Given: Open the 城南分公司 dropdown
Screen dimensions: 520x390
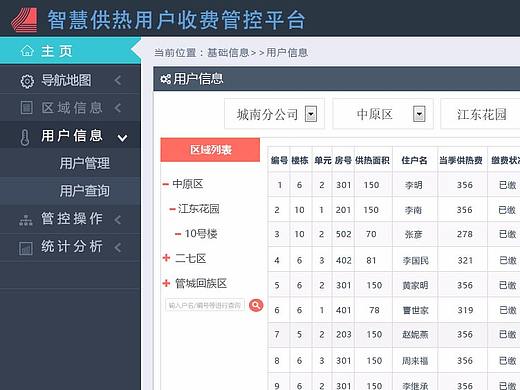Looking at the screenshot, I should click(274, 114).
